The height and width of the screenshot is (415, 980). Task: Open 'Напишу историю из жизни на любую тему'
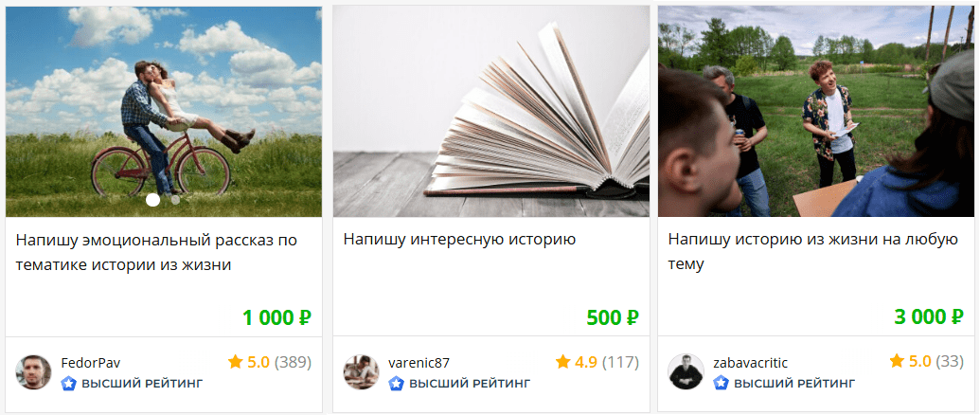(x=813, y=252)
